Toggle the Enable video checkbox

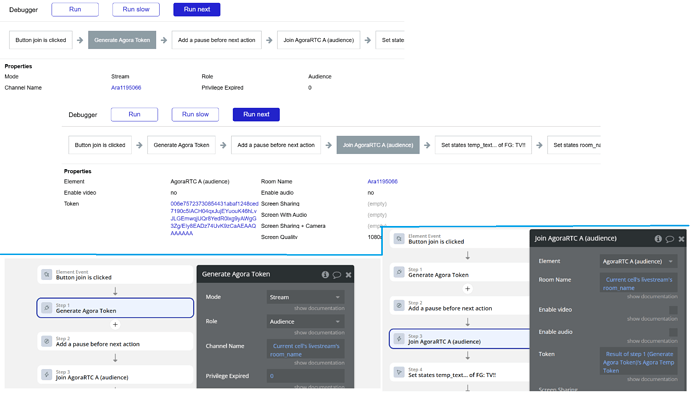(x=673, y=309)
